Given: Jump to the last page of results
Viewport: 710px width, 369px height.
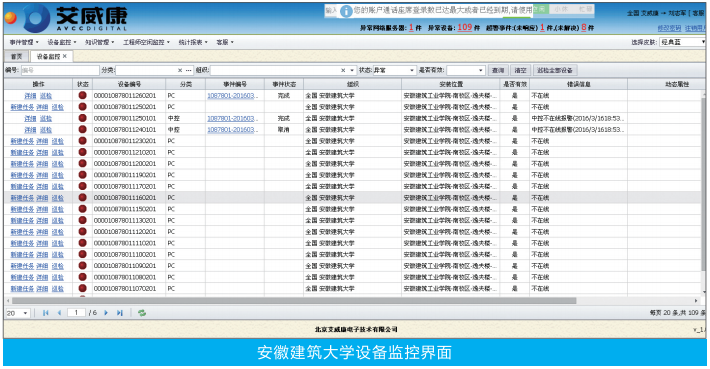Looking at the screenshot, I should [x=120, y=313].
